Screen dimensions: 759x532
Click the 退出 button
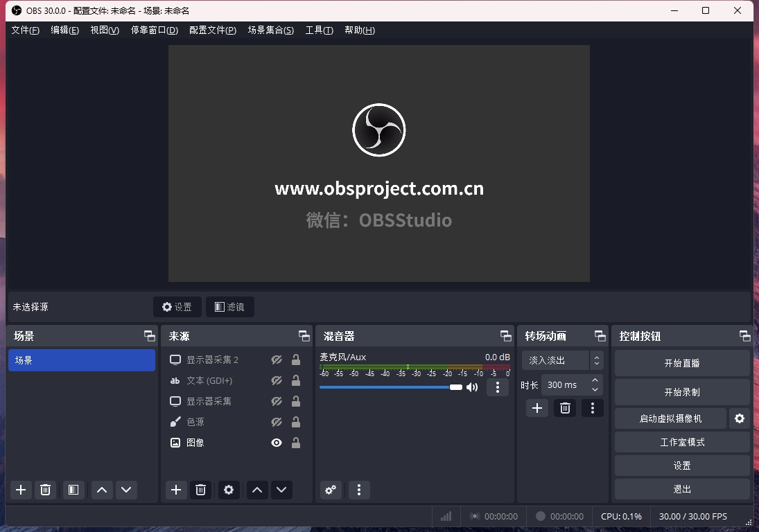pos(682,490)
